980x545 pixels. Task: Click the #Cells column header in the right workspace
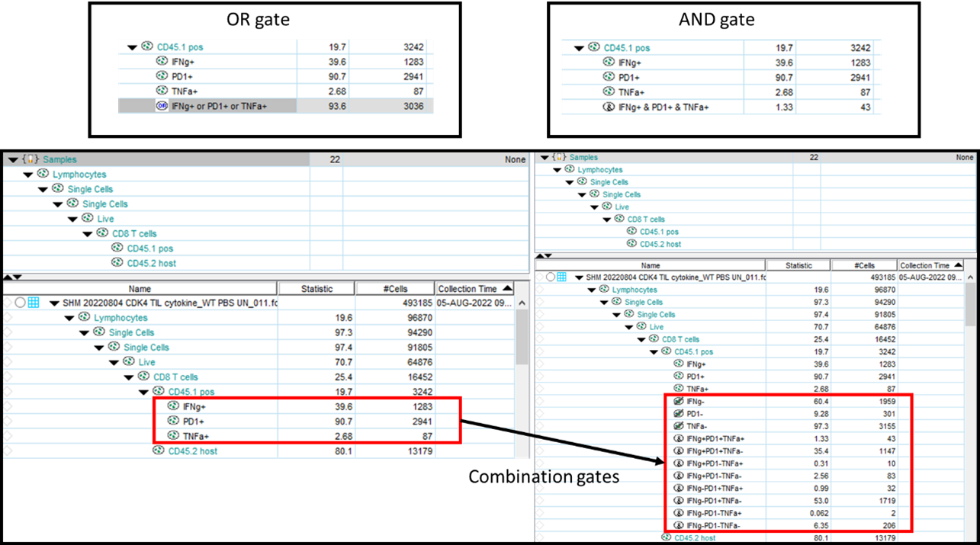[864, 265]
